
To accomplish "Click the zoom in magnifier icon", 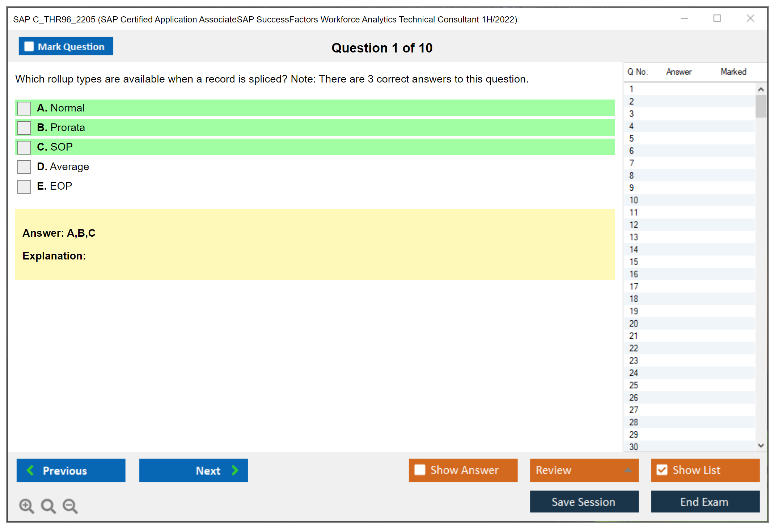I will [26, 506].
